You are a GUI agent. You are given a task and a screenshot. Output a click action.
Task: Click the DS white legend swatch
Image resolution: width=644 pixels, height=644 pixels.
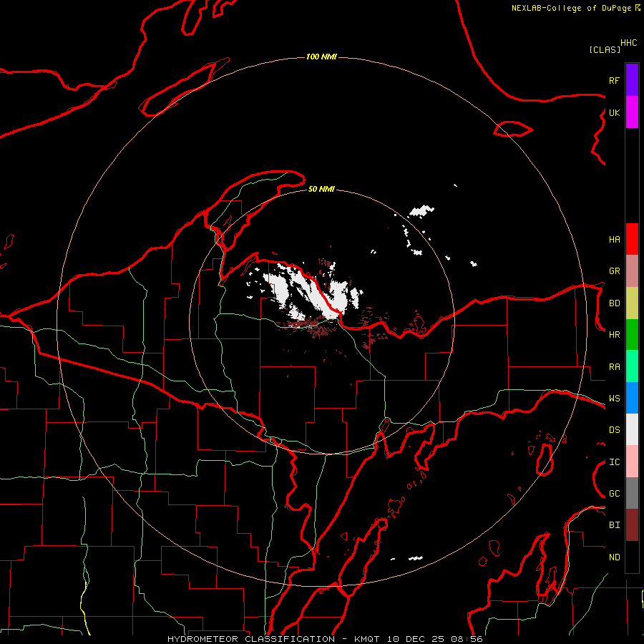click(632, 429)
